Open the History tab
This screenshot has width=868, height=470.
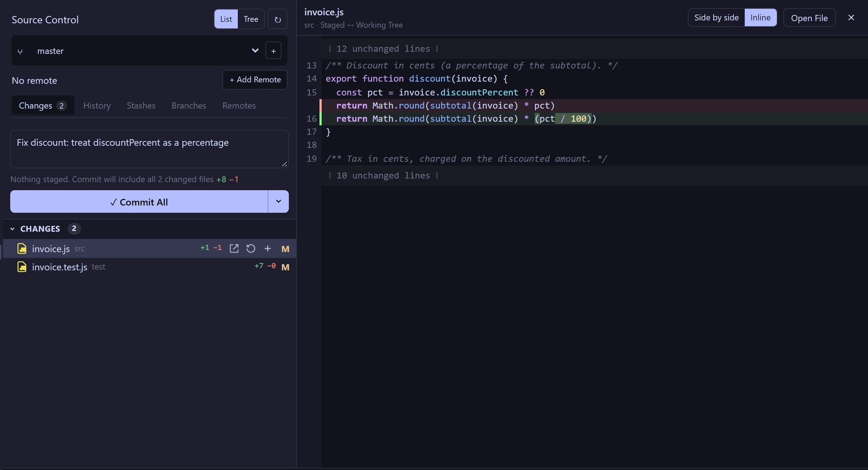coord(97,105)
